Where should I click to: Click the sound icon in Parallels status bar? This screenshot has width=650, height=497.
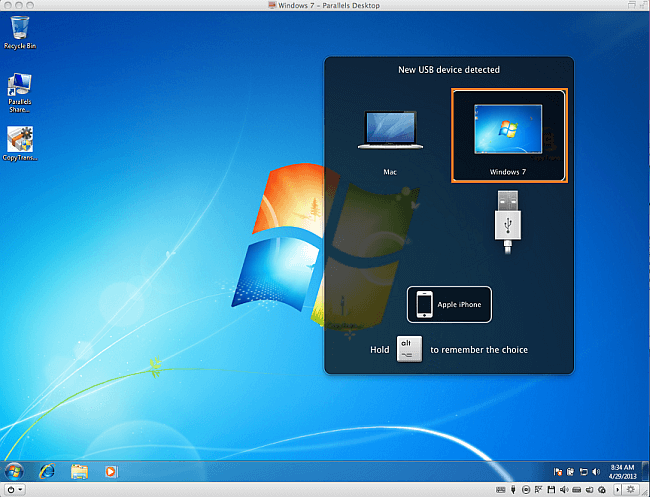[564, 490]
